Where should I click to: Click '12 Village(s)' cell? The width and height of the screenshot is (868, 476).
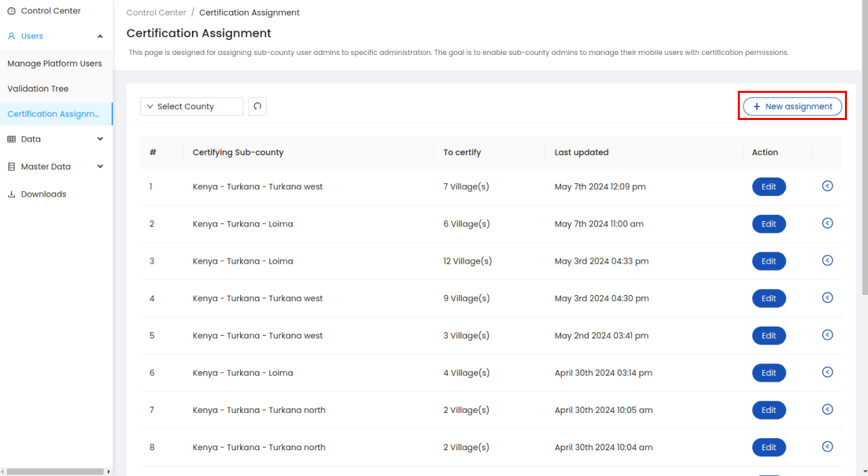tap(467, 261)
